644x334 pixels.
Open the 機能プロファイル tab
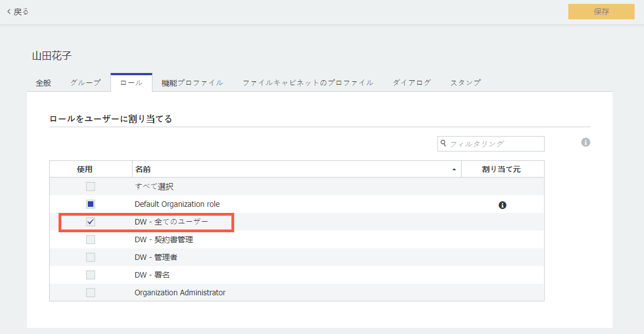click(x=192, y=83)
